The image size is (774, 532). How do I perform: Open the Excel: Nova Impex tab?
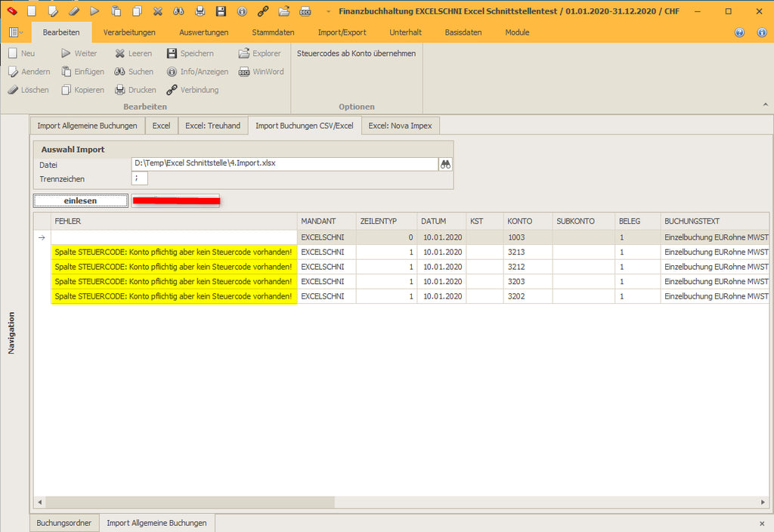tap(400, 125)
